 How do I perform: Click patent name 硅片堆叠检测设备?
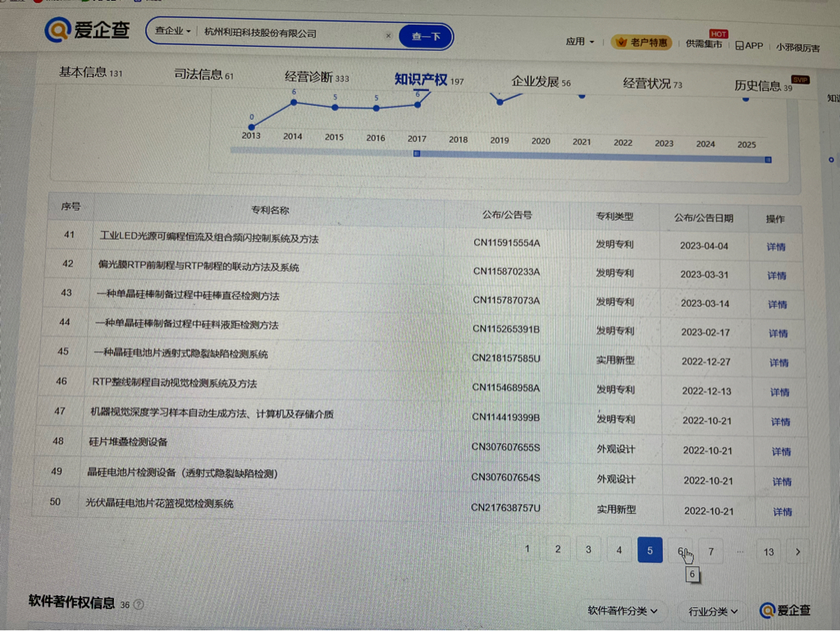tap(128, 442)
